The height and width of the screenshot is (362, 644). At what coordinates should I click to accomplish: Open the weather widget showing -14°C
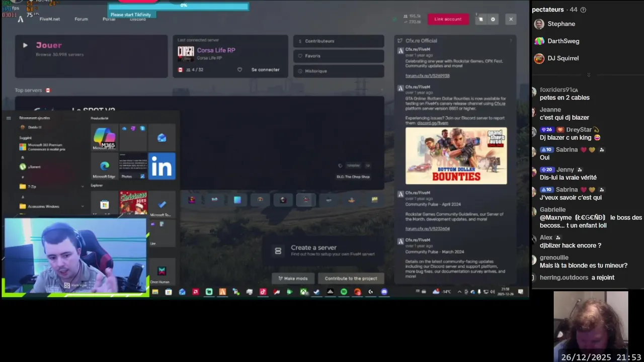point(443,292)
